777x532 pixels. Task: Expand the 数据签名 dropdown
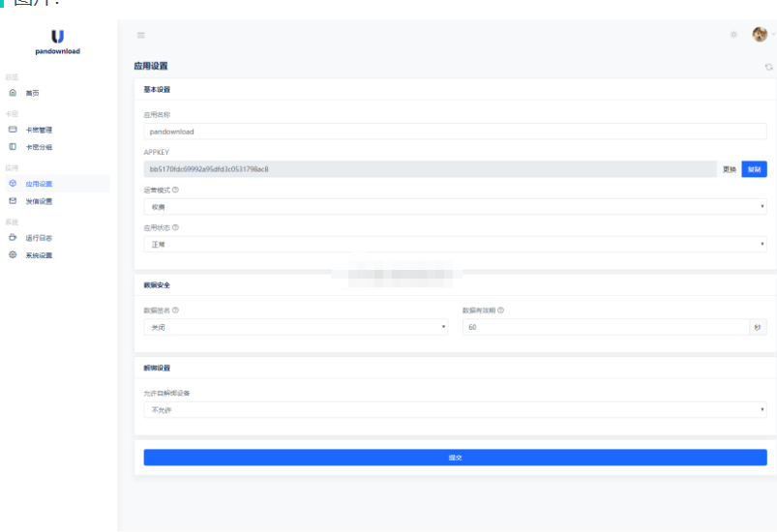[x=295, y=327]
